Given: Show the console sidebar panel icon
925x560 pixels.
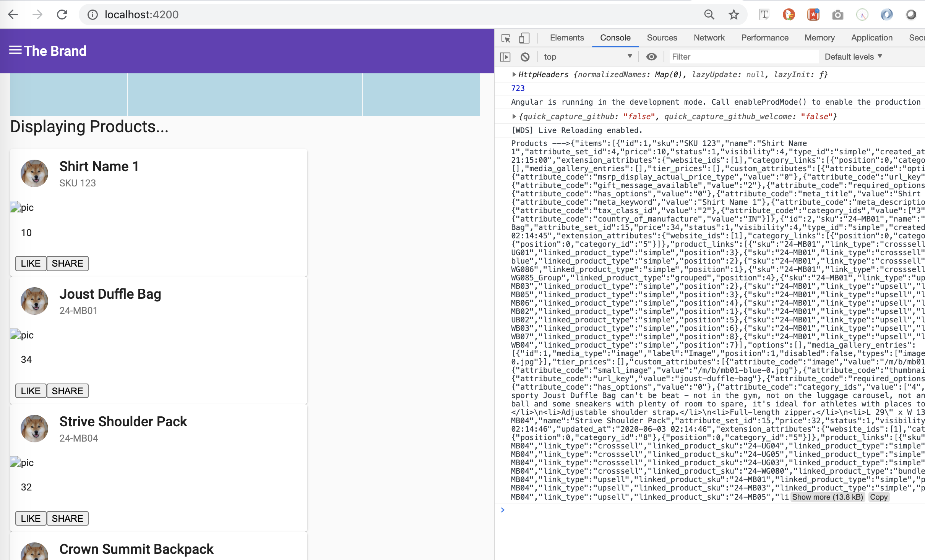Looking at the screenshot, I should 505,57.
